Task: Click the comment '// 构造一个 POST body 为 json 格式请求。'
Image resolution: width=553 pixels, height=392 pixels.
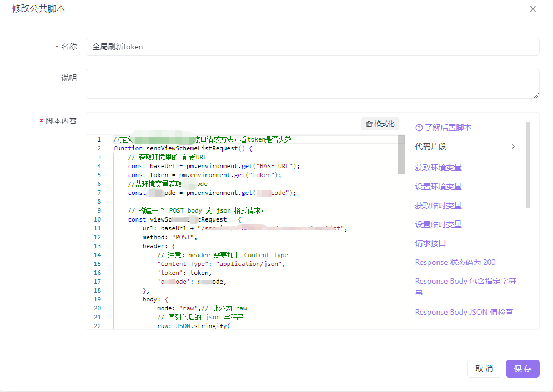Action: (197, 210)
